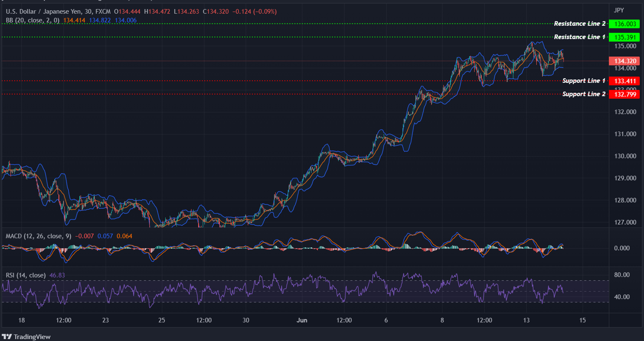Click the Support Line 1 label 133.411

624,81
